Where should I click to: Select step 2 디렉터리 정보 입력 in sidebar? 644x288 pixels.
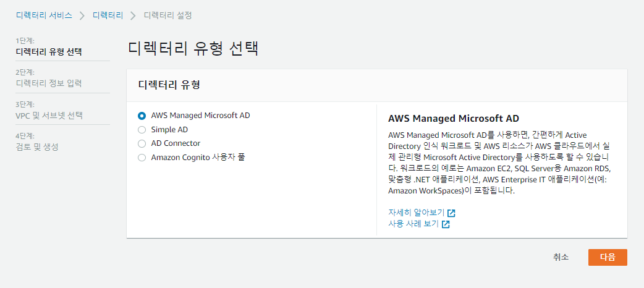tap(48, 83)
